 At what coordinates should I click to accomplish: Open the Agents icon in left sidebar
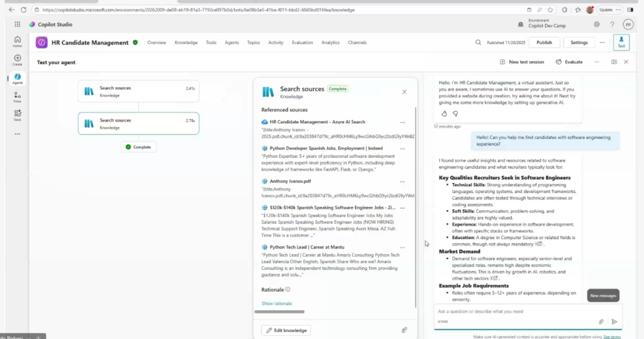(x=17, y=78)
